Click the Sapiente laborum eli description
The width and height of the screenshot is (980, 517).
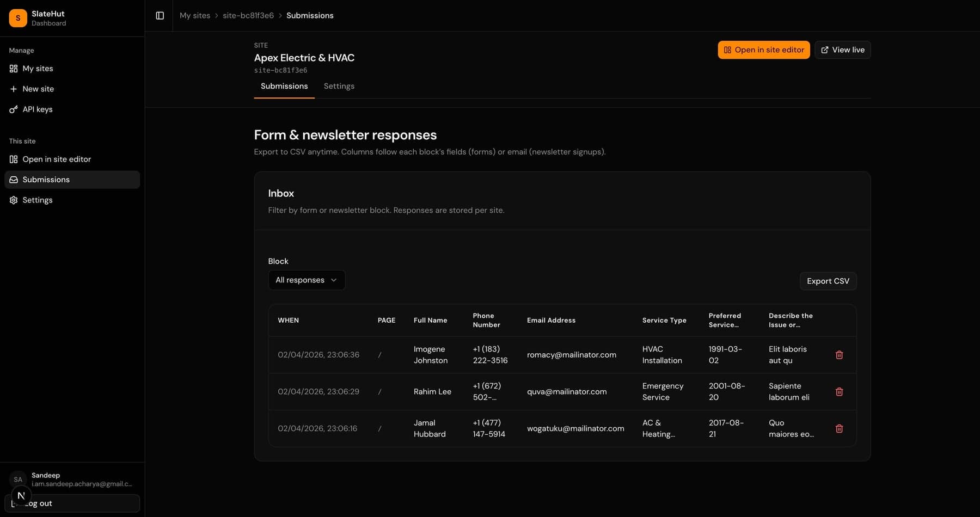pyautogui.click(x=789, y=392)
